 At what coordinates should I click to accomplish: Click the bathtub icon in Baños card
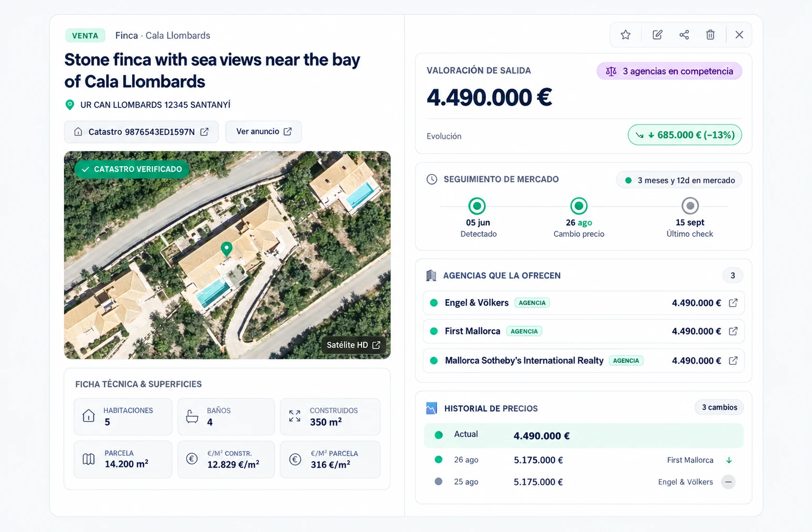(192, 417)
